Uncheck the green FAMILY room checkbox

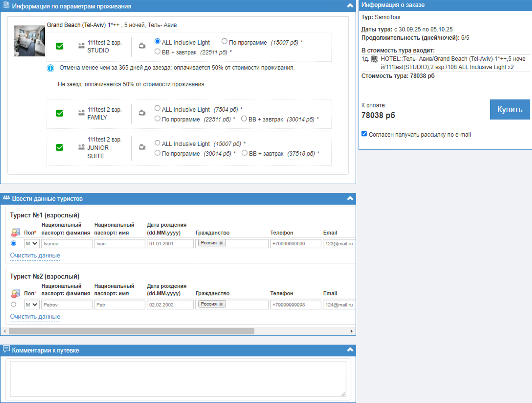59,113
